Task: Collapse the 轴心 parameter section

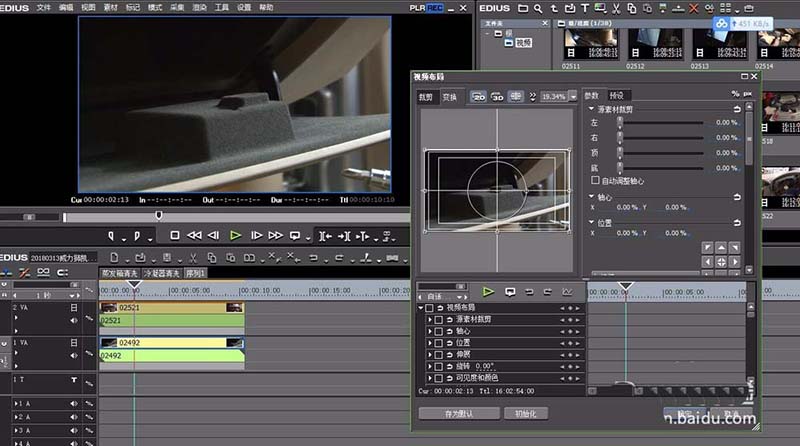Action: (592, 196)
